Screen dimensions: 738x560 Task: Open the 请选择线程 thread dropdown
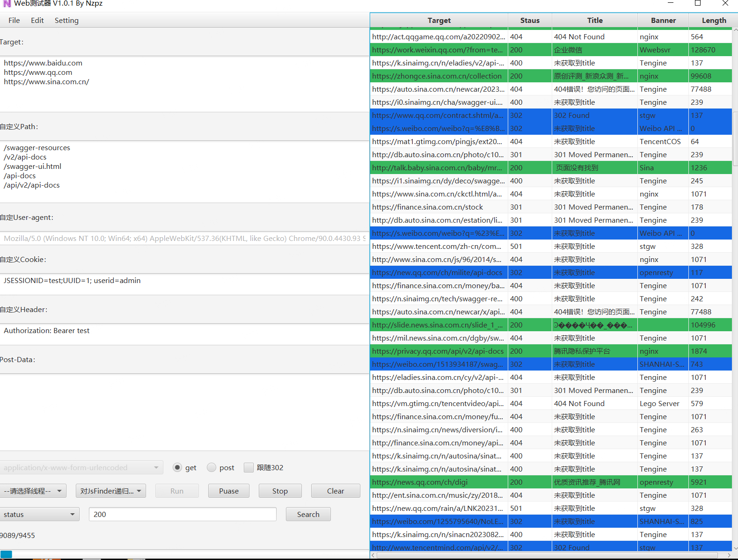(33, 491)
